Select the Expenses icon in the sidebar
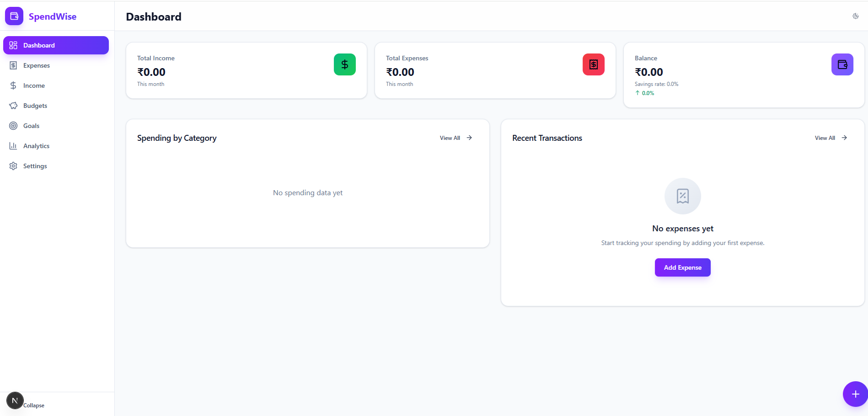Viewport: 868px width, 416px height. click(13, 65)
